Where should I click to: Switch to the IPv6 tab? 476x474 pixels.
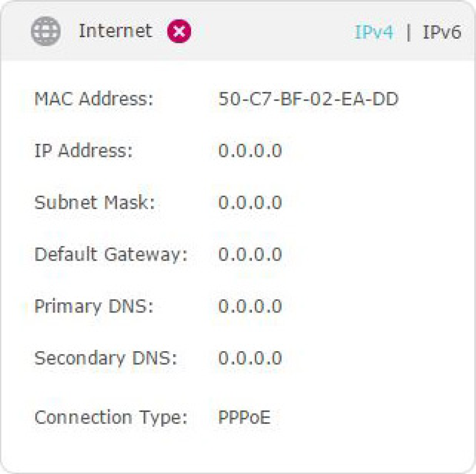pos(442,32)
